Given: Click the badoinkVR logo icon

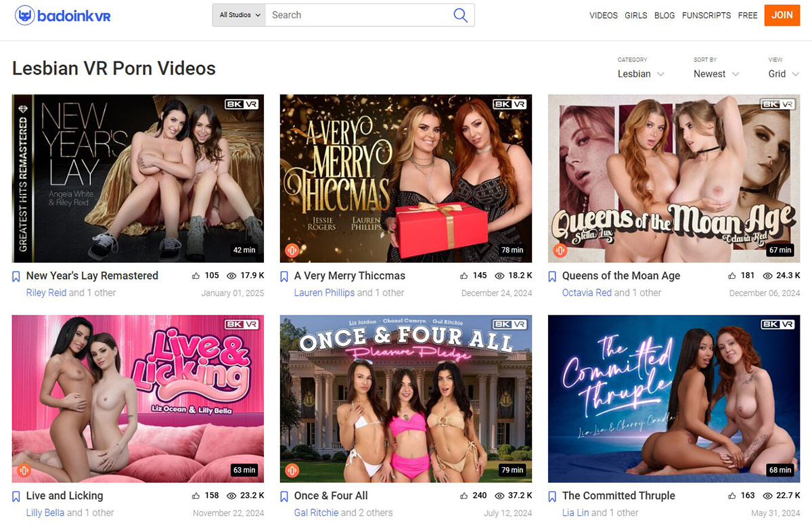Looking at the screenshot, I should [25, 15].
